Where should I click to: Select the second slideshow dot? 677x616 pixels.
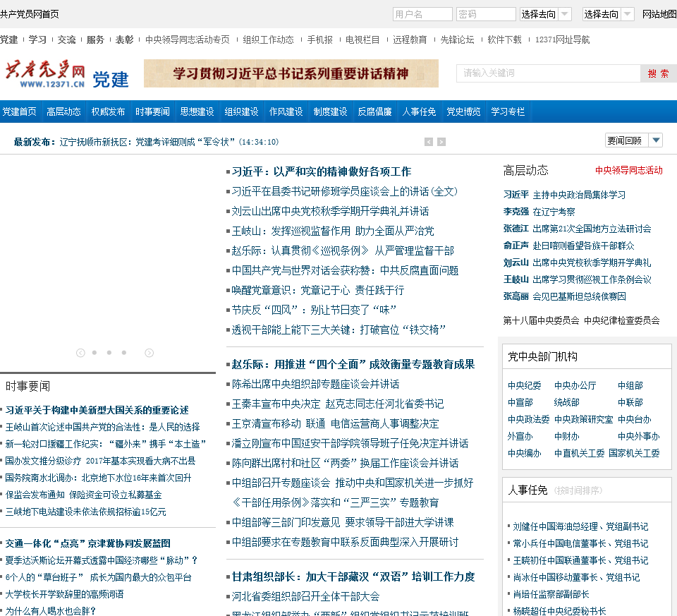coord(109,353)
